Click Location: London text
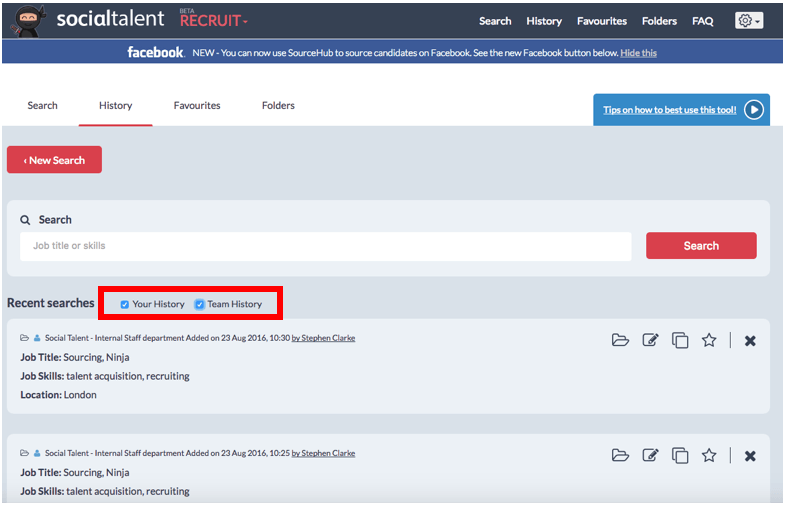 [59, 395]
